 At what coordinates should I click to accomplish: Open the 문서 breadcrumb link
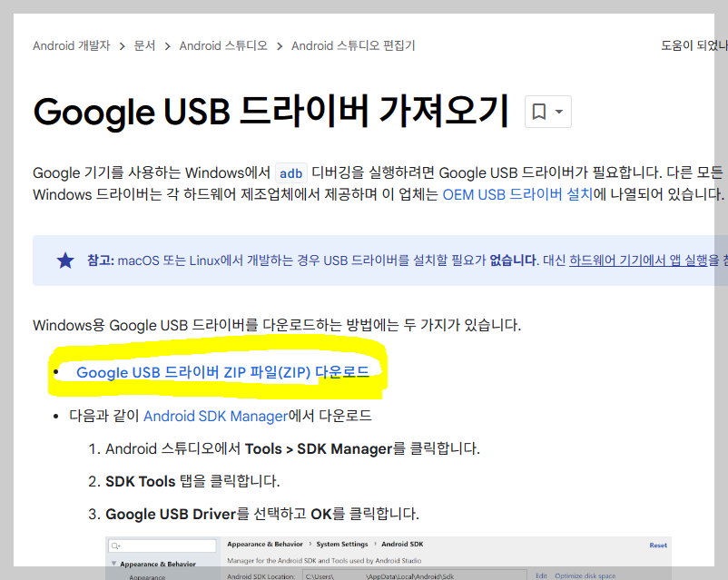144,45
